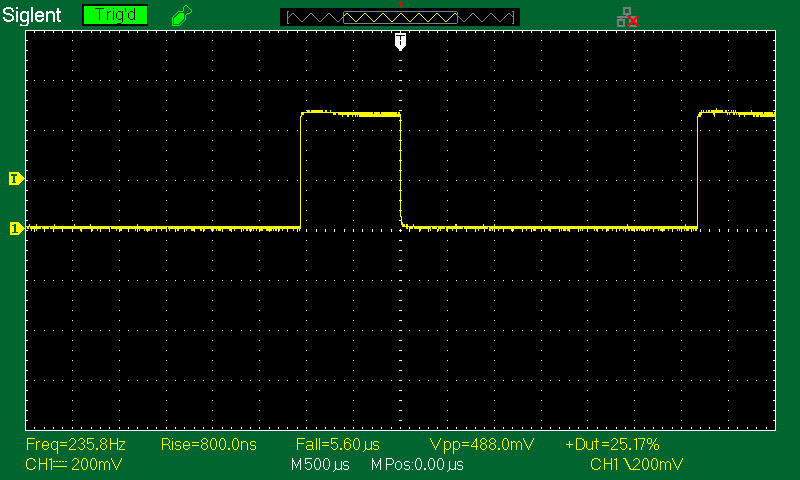Select the Fall=5.60µs measurement readout
The width and height of the screenshot is (800, 480).
(x=338, y=444)
